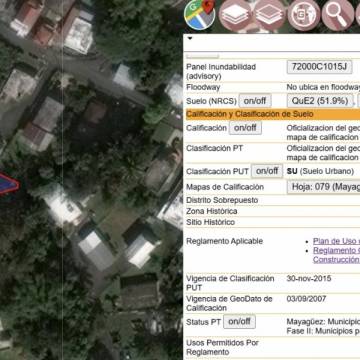Open the Plan de Uso link
The image size is (360, 360).
click(x=336, y=241)
